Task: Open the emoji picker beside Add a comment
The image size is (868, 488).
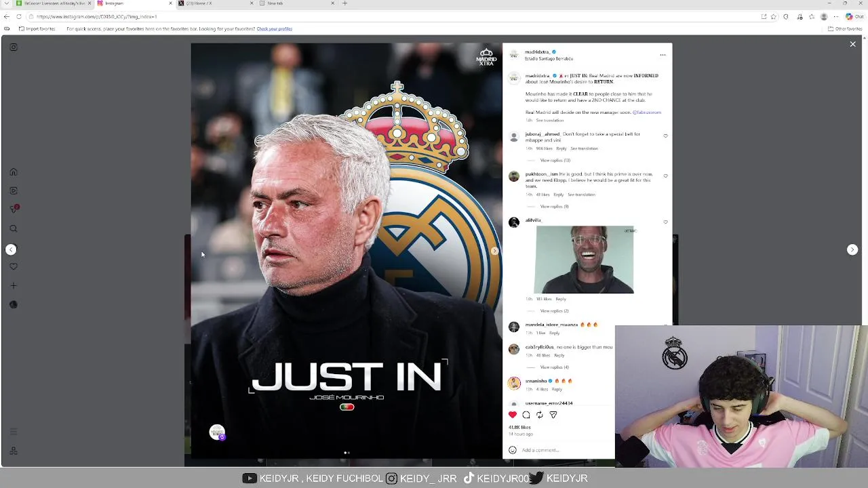Action: (513, 450)
